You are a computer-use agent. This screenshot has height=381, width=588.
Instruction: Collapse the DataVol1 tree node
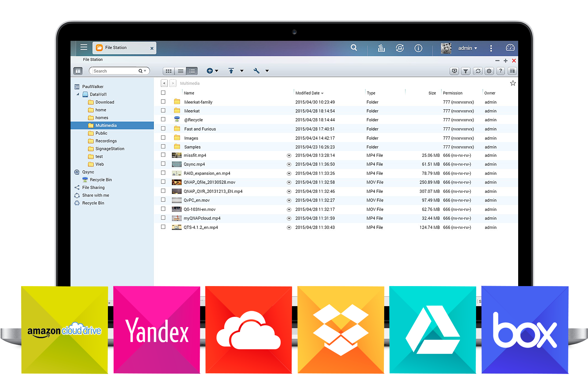click(x=78, y=94)
